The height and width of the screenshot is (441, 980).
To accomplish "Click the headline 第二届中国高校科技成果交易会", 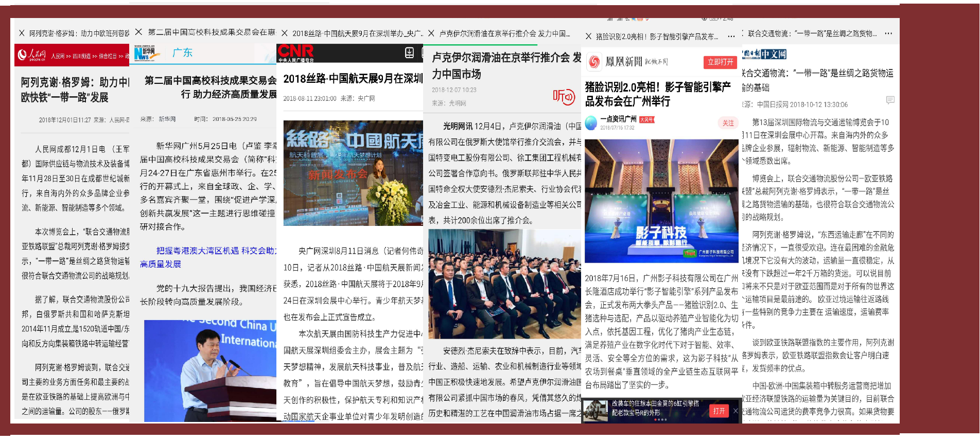I will click(211, 87).
